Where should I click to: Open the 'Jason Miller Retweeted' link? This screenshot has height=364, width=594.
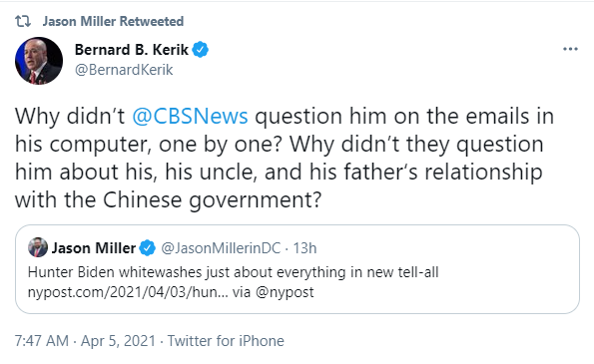(113, 21)
